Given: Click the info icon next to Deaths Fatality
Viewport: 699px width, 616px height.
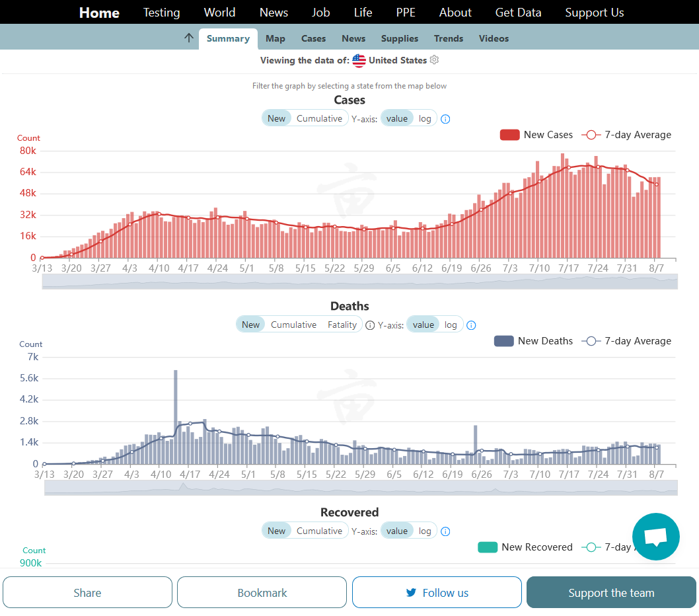Looking at the screenshot, I should click(370, 325).
